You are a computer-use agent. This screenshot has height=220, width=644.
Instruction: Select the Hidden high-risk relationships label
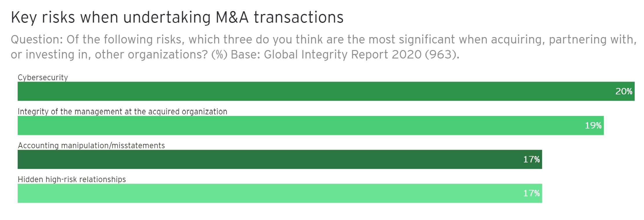(x=72, y=179)
